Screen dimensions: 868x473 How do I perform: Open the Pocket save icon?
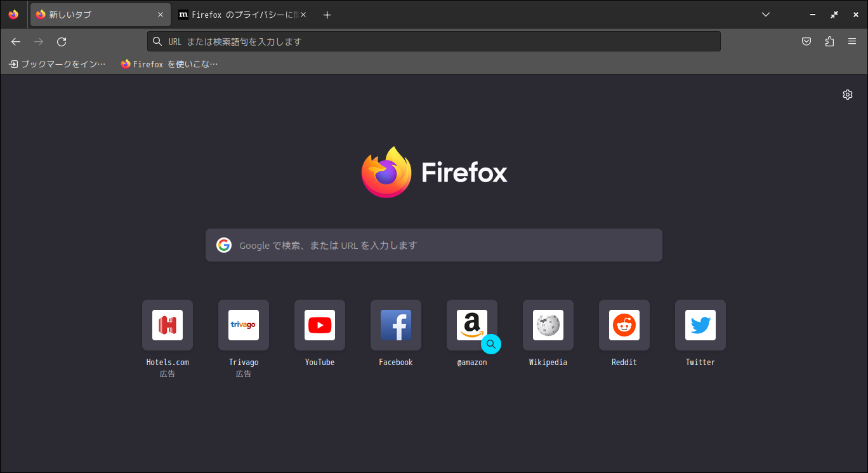click(x=806, y=42)
